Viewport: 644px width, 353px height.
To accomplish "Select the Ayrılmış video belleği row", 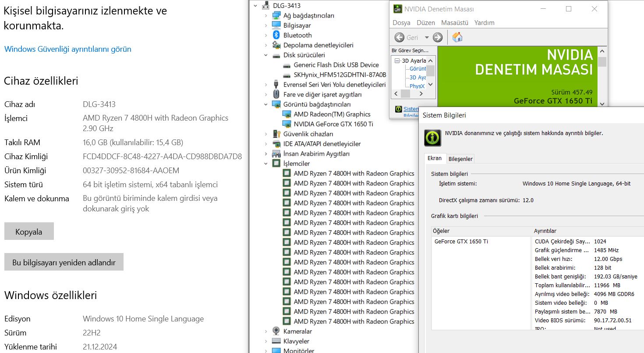I will (x=589, y=294).
